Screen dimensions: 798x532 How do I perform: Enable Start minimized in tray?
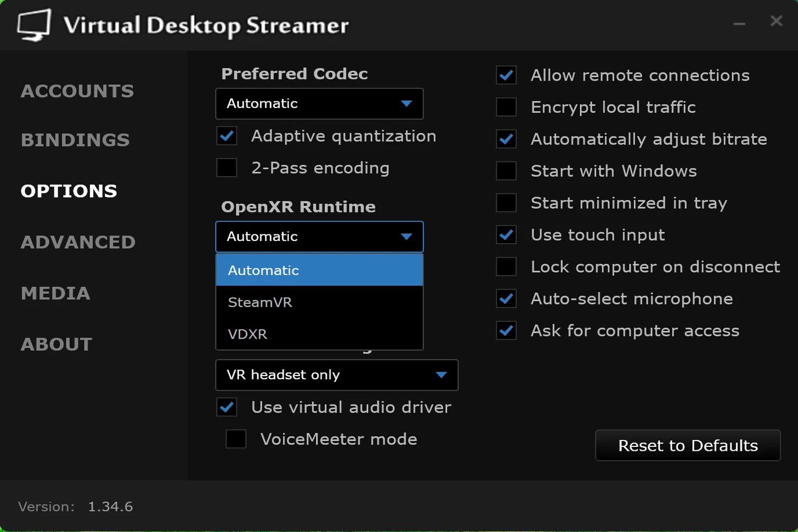point(506,203)
